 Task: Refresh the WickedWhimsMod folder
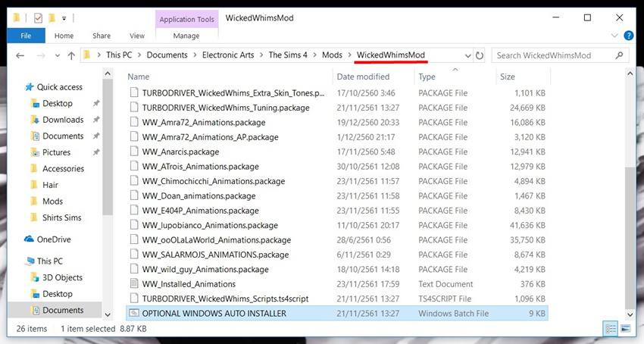coord(480,55)
